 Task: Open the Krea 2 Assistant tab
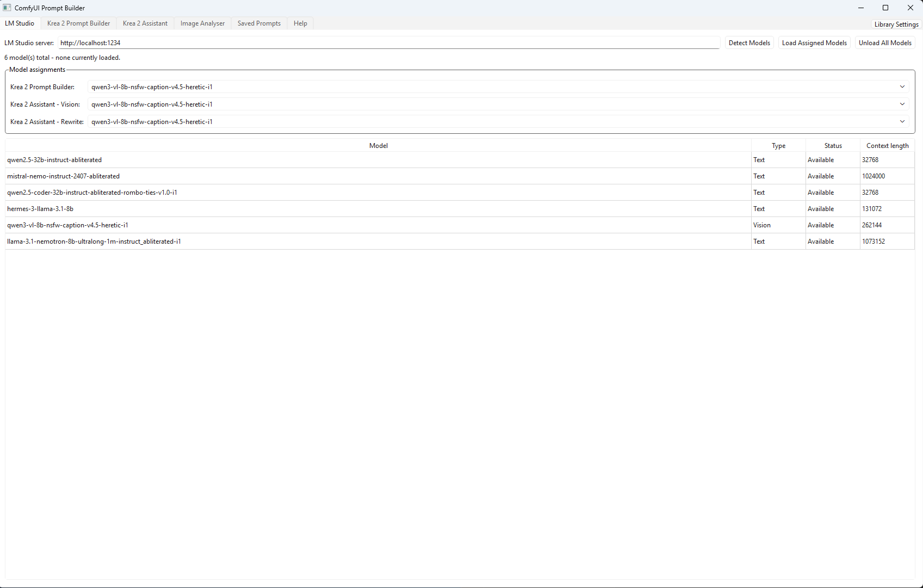pyautogui.click(x=145, y=23)
